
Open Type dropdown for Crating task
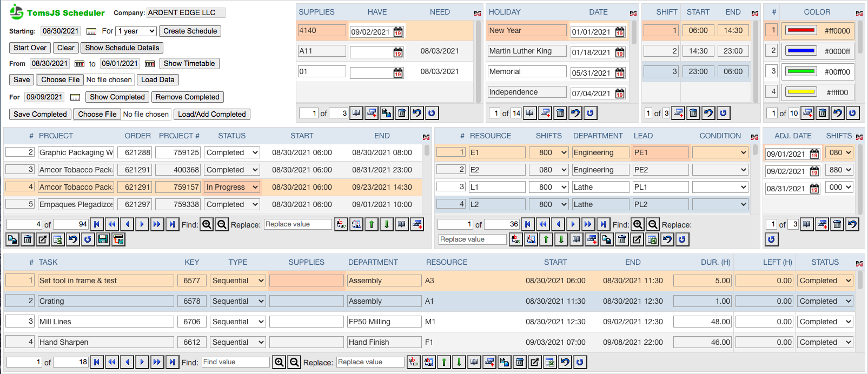[238, 301]
